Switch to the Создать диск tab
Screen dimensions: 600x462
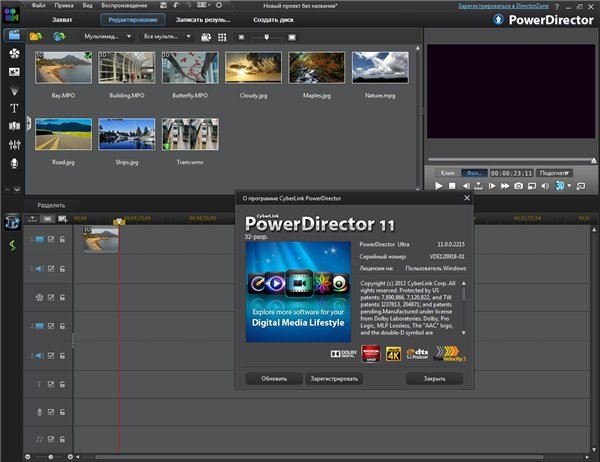tap(273, 20)
